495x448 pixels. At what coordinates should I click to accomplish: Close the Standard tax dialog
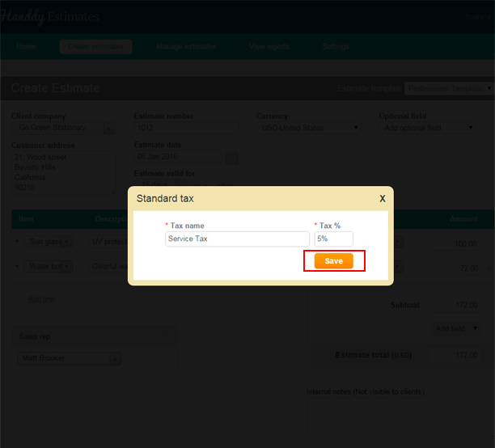click(383, 199)
